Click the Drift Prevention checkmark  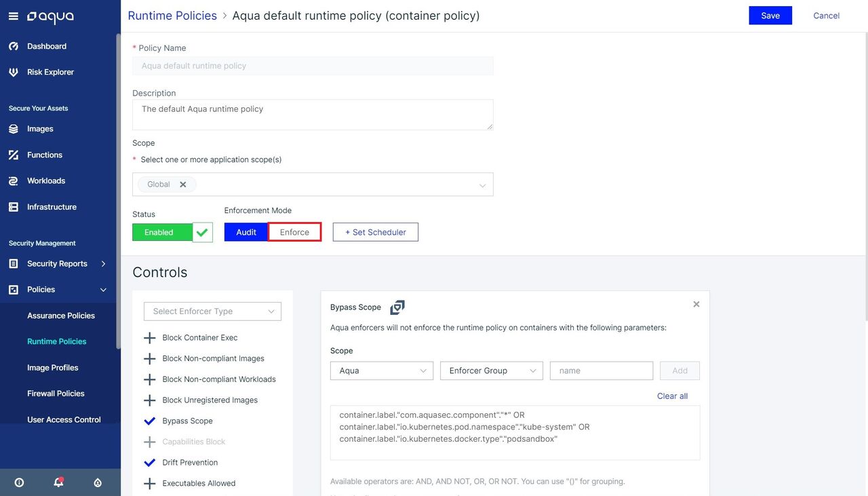click(x=150, y=463)
